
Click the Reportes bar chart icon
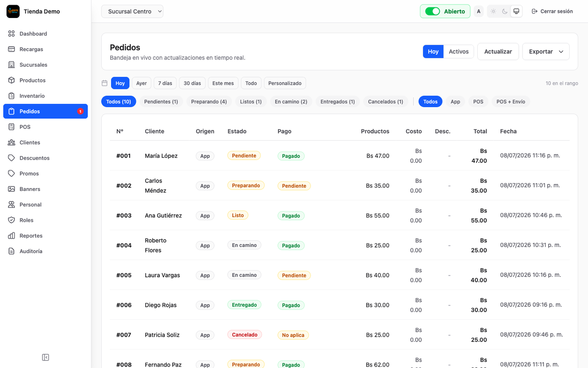coord(11,236)
